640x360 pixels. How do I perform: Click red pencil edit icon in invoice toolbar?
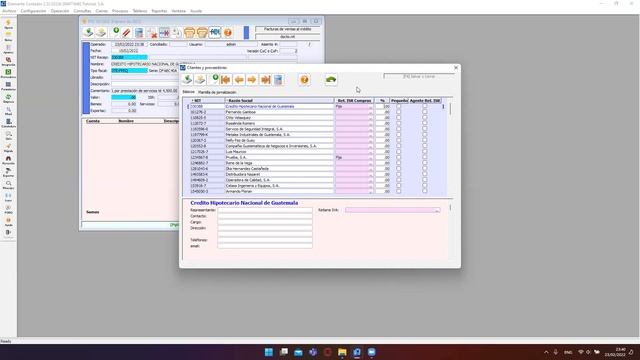click(x=126, y=33)
